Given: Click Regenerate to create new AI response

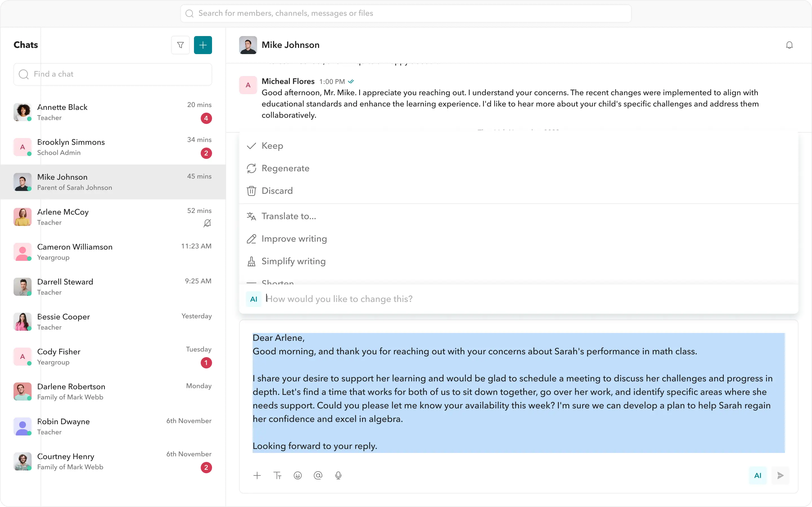Looking at the screenshot, I should click(286, 168).
